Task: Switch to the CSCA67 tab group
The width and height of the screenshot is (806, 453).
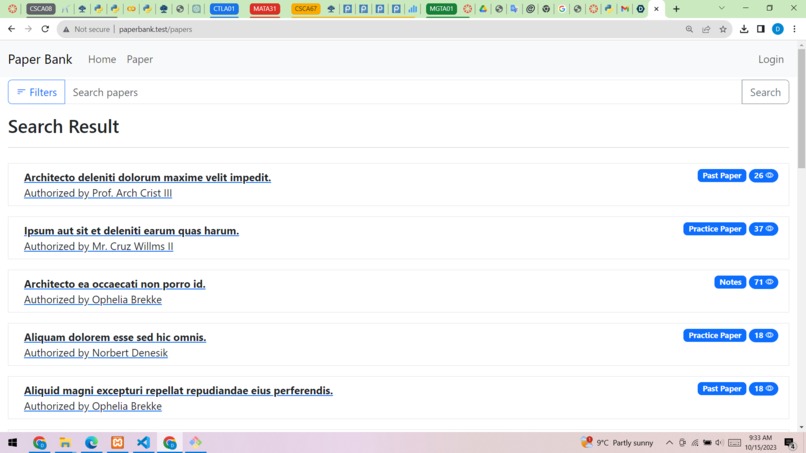Action: (305, 9)
